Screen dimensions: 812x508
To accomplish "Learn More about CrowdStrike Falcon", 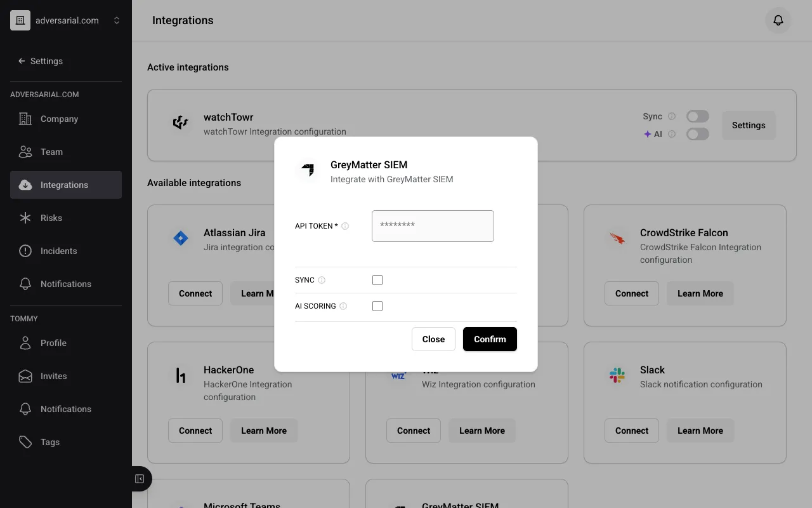I will [700, 293].
